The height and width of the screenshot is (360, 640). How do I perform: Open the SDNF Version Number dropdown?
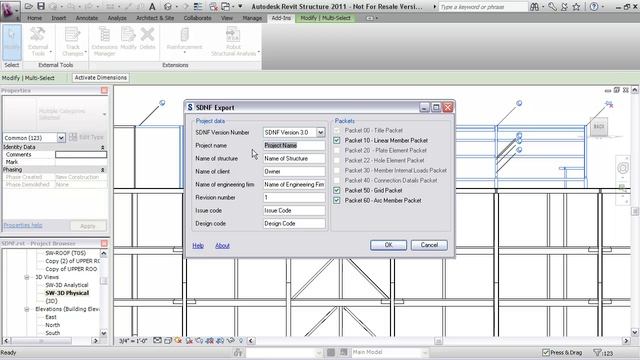(320, 132)
